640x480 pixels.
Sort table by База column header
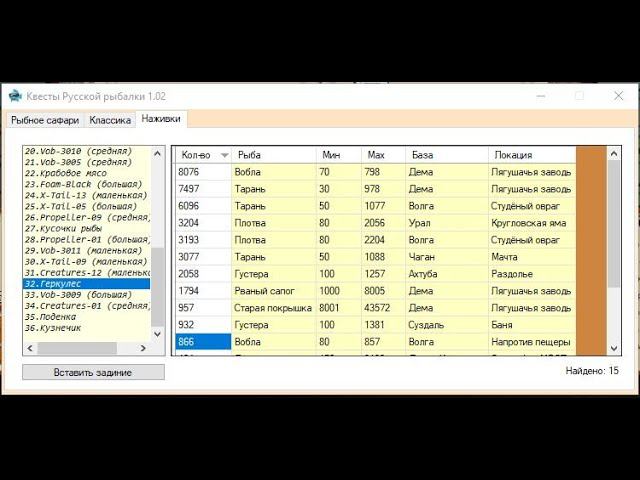pos(447,155)
